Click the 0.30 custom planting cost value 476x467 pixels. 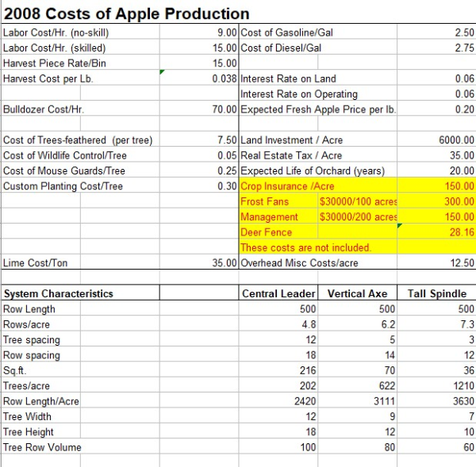click(x=227, y=186)
